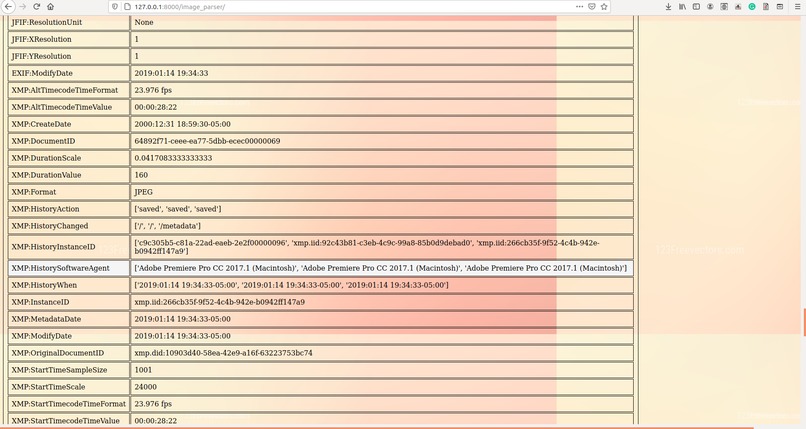
Task: Click the DurationScale value 0.0417083333333333
Action: [x=173, y=158]
